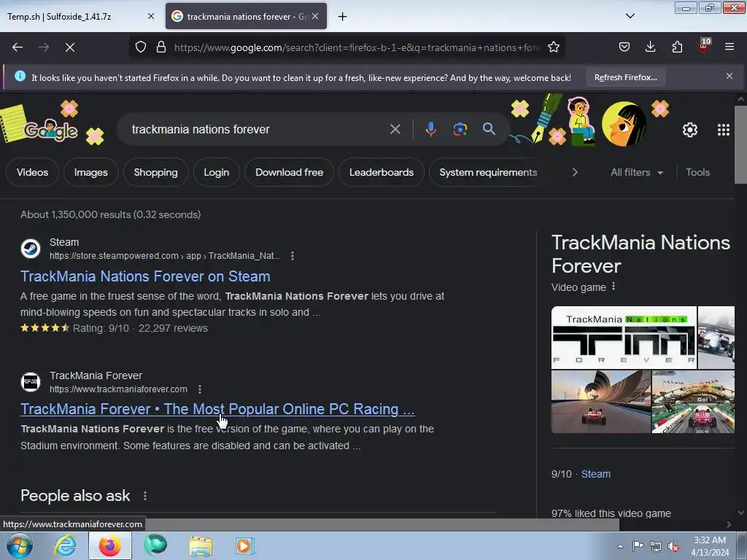
Task: Open search Tools options
Action: [x=697, y=172]
